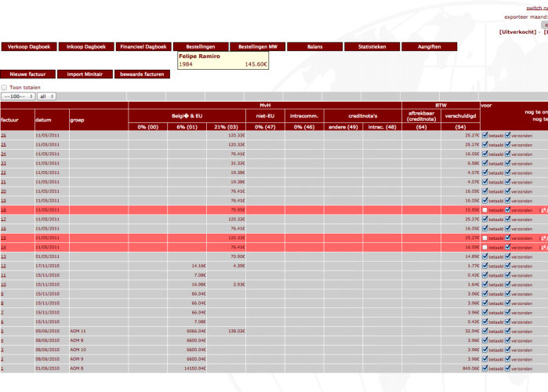Check betaald for invoice 18
The width and height of the screenshot is (548, 392).
[484, 210]
